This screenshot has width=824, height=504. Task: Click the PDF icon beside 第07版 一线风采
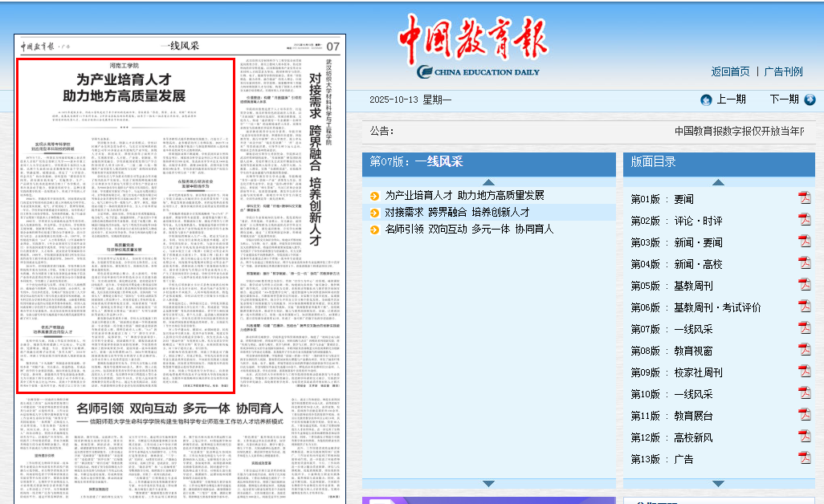pyautogui.click(x=804, y=328)
